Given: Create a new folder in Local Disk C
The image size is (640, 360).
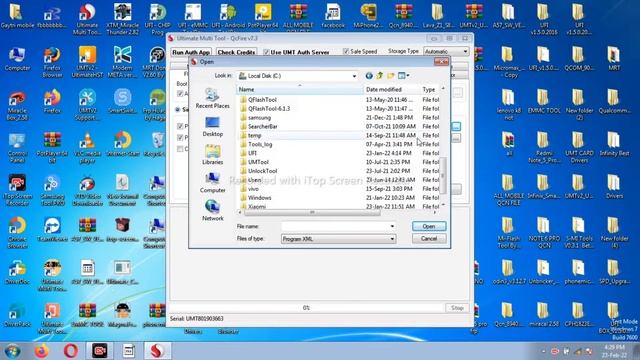Looking at the screenshot, I should (391, 76).
